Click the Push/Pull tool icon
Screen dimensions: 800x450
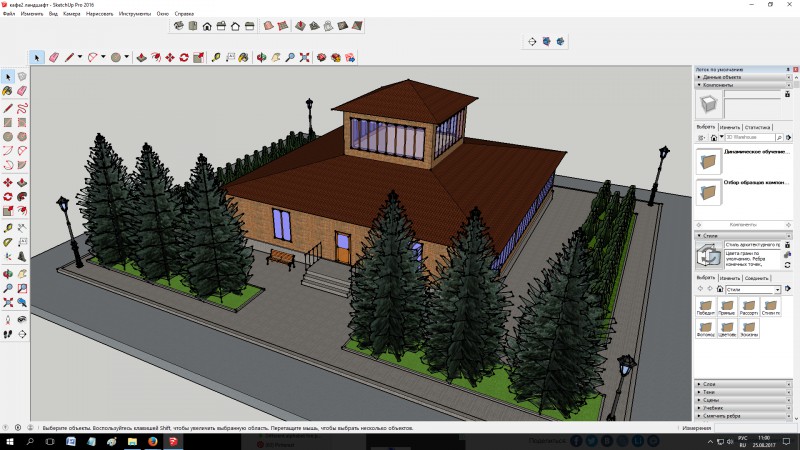(x=140, y=58)
